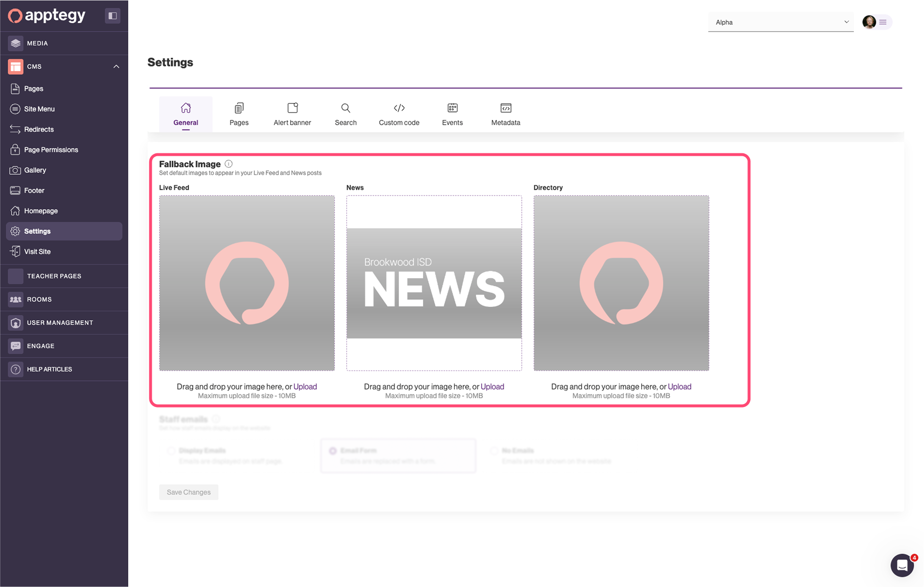Click the User Management shield icon
This screenshot has height=587, width=924.
pos(16,323)
